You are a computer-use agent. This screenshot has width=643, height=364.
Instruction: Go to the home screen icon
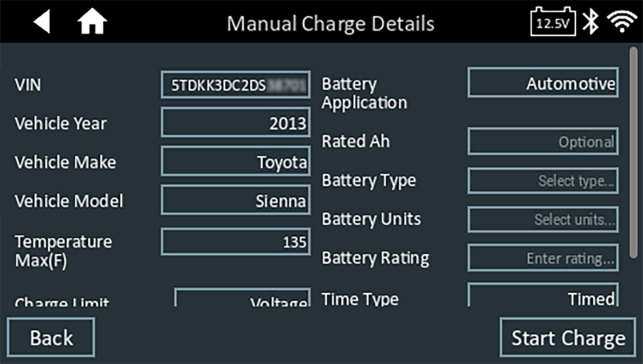point(92,23)
